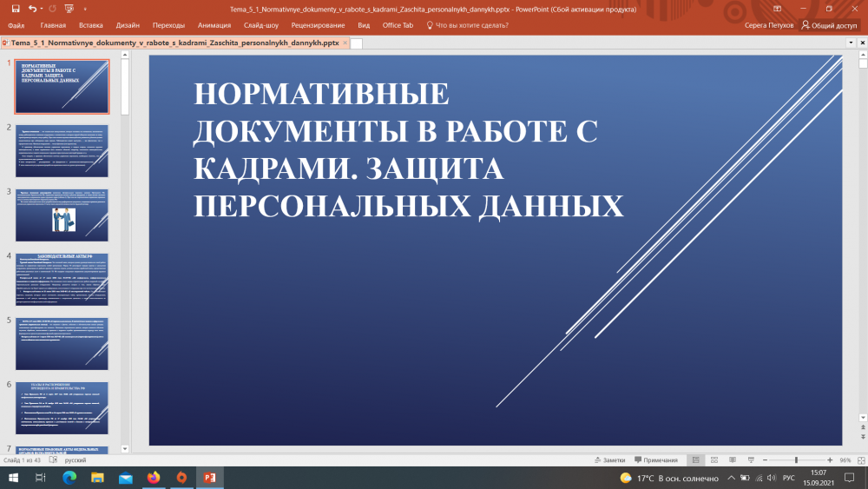868x489 pixels.
Task: Save the presentation using the floppy disk icon
Action: (16, 9)
